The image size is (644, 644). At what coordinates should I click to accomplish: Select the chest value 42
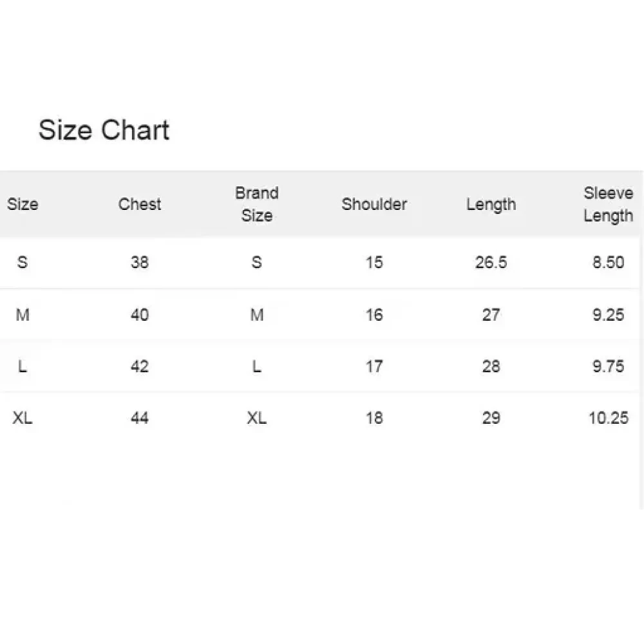[x=140, y=366]
